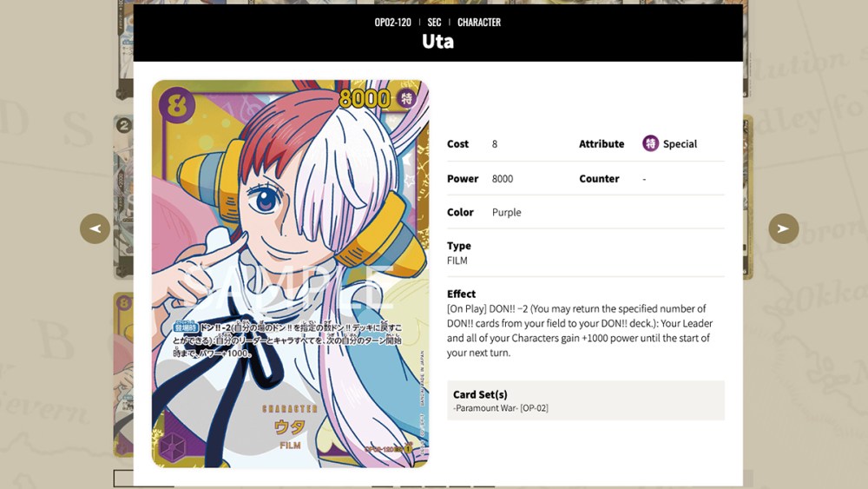868x489 pixels.
Task: Click the Uta card title
Action: click(437, 42)
